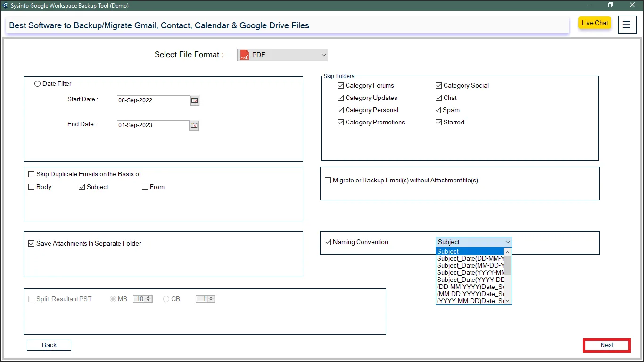Enable the Date Filter radio button

tap(38, 84)
